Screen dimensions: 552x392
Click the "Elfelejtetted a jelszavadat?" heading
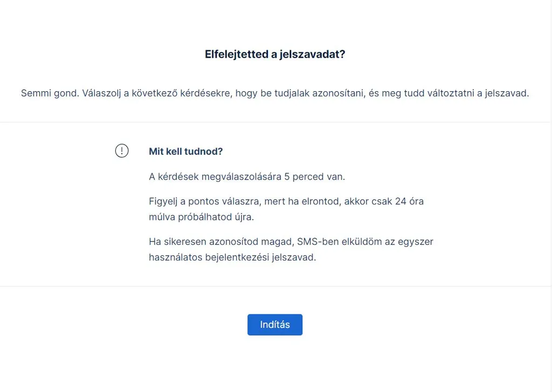pos(275,54)
